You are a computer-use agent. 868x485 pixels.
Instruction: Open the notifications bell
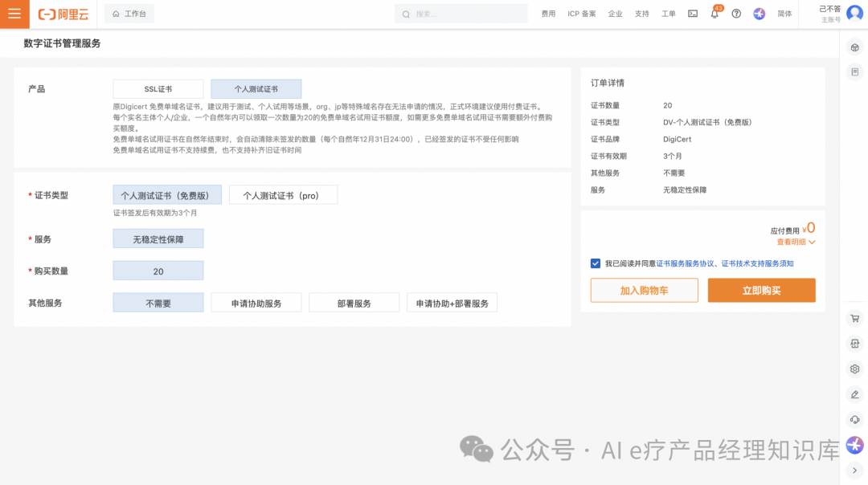[x=714, y=14]
